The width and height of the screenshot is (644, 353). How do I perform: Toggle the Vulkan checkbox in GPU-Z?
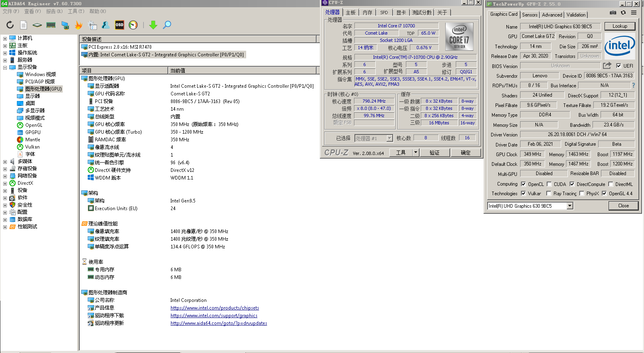(x=523, y=193)
